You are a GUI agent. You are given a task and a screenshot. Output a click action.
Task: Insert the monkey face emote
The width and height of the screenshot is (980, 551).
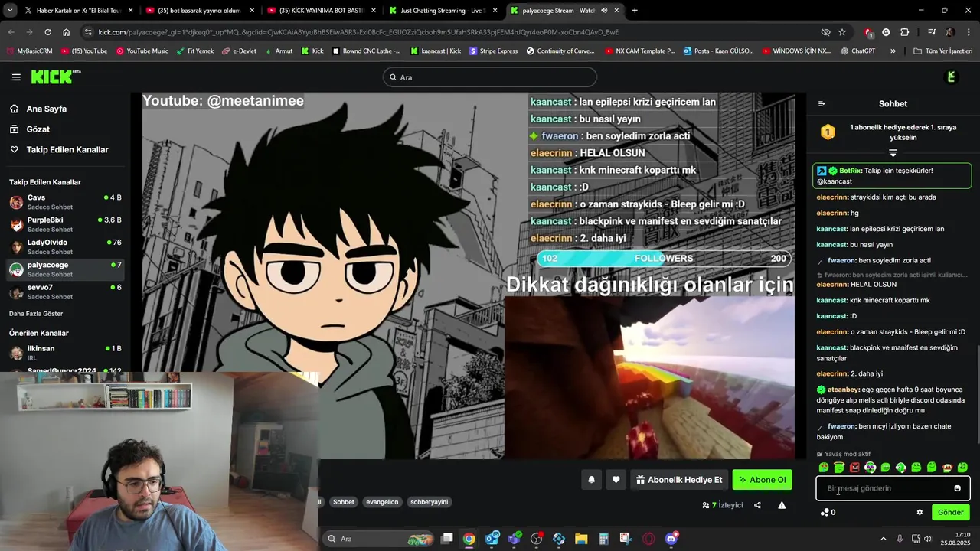tap(947, 468)
